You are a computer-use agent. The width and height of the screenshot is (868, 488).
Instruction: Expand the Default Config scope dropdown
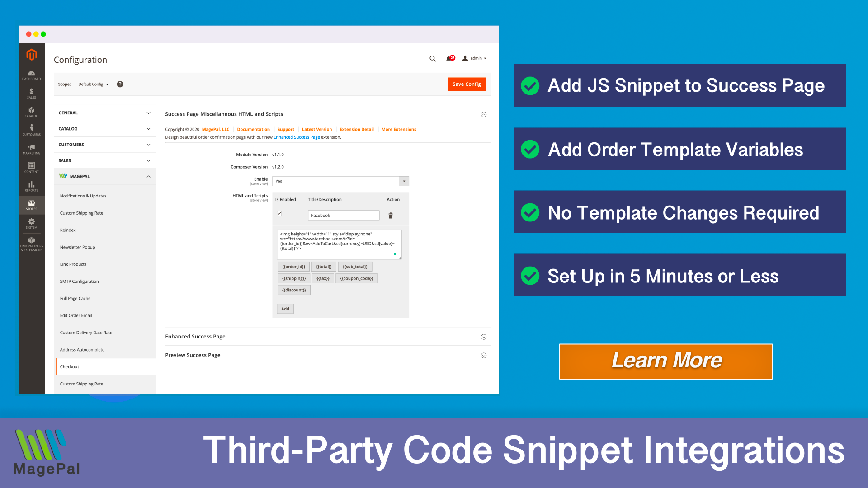(93, 84)
